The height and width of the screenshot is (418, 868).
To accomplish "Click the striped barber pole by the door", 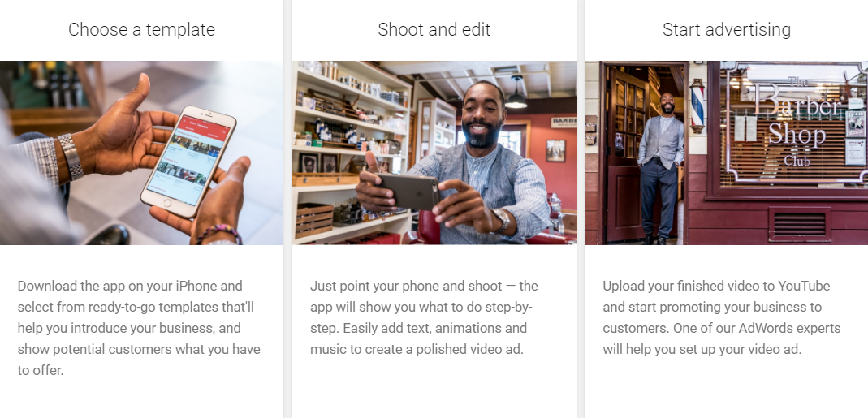I will coord(697,106).
